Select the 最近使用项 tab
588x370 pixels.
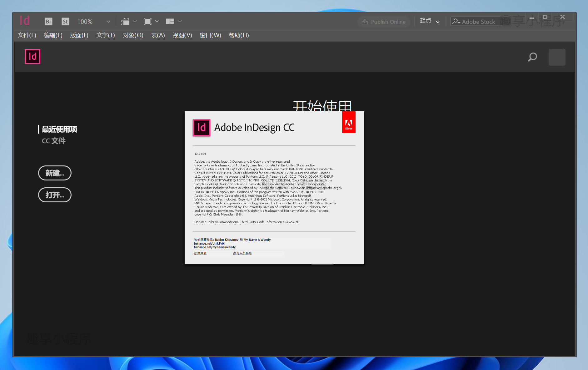(59, 129)
